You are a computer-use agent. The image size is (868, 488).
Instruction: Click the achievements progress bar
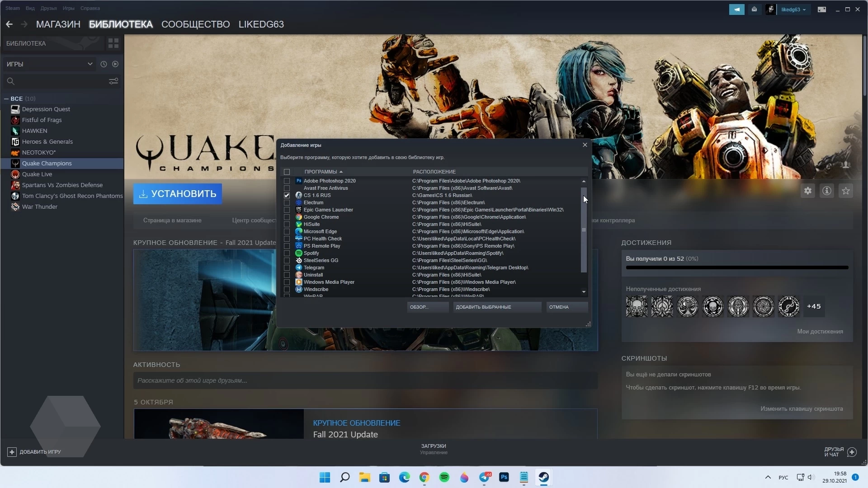[x=737, y=267]
